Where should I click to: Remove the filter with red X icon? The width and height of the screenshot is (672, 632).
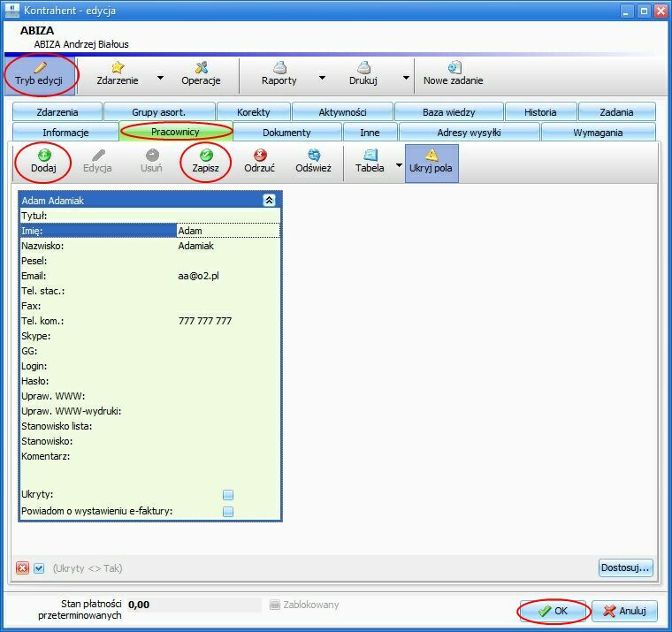(x=22, y=568)
